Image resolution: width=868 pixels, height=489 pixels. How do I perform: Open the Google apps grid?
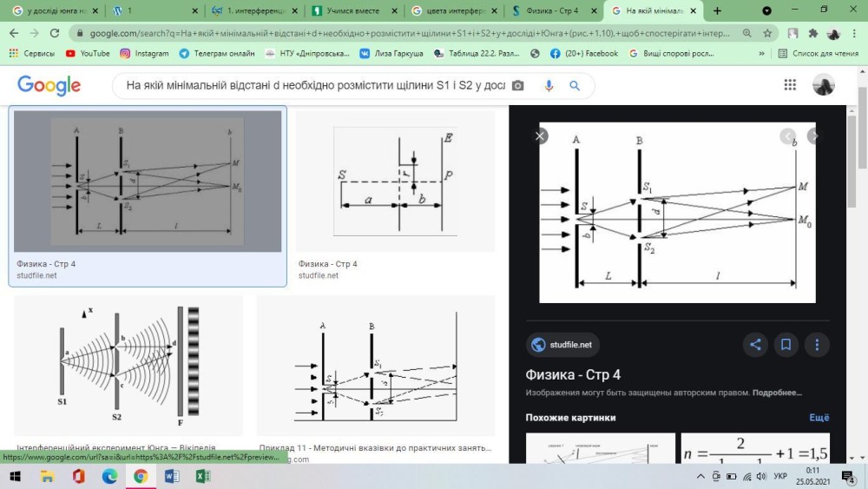click(790, 85)
